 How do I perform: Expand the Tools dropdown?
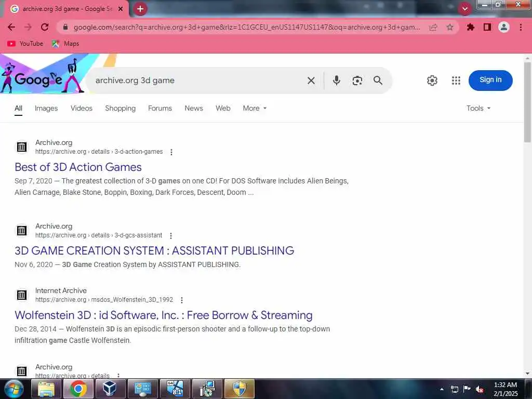click(x=478, y=109)
